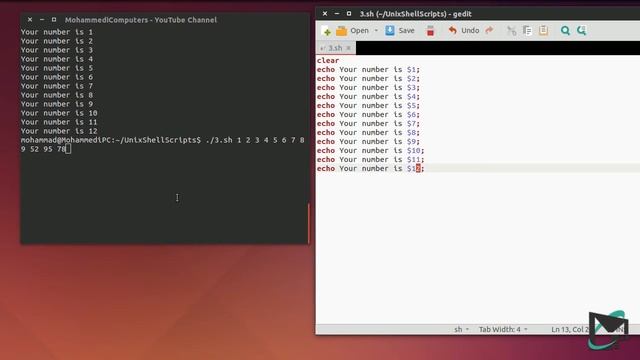Click the Cut scissors icon
The image size is (640, 360).
[x=511, y=31]
